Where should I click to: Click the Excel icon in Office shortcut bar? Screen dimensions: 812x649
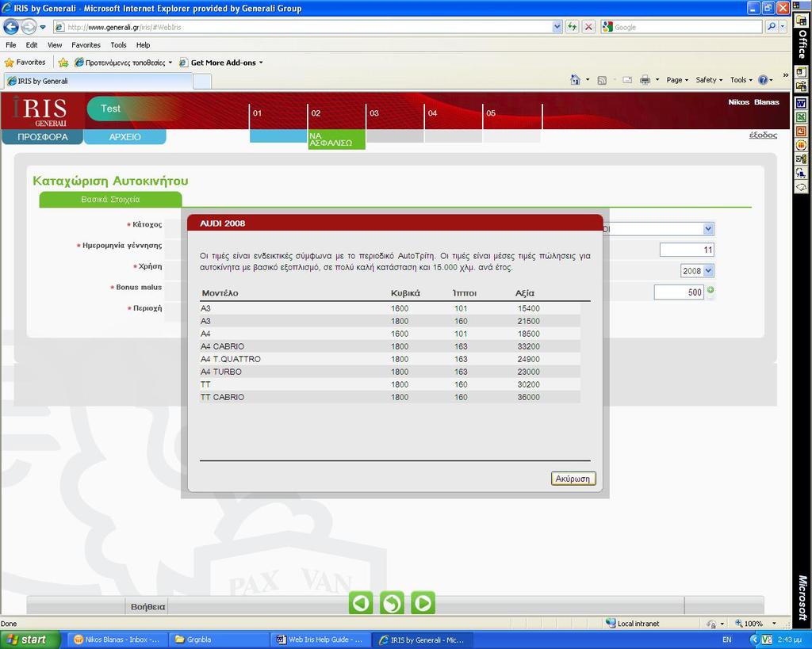(801, 117)
